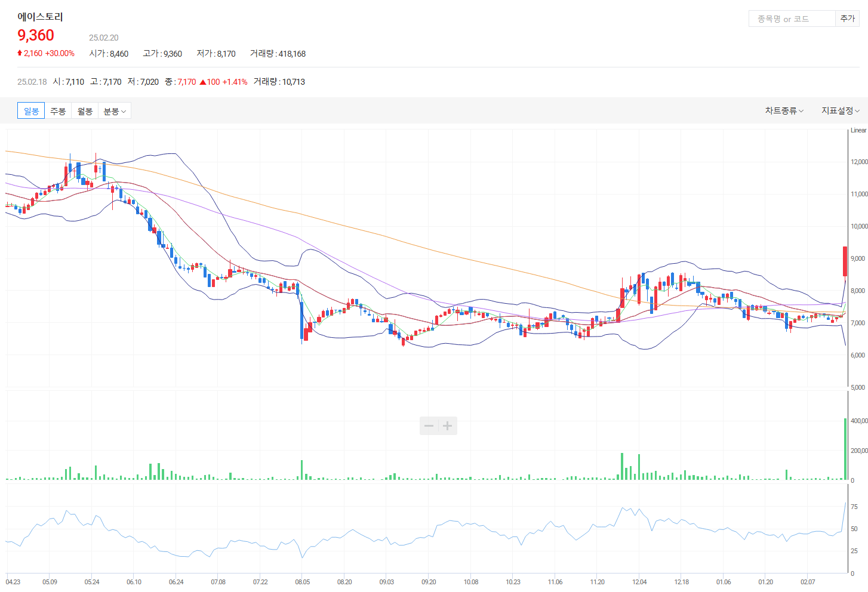The width and height of the screenshot is (868, 592).
Task: Click the latest large red candlestick
Action: 845,261
